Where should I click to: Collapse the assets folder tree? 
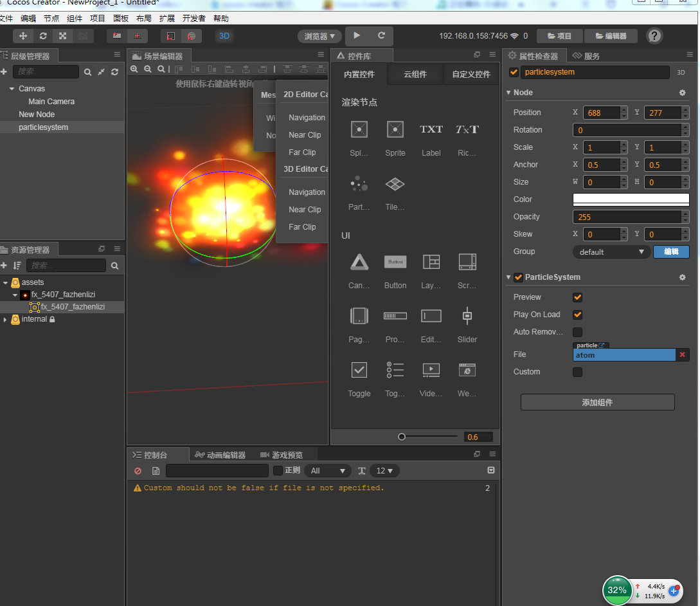point(6,282)
